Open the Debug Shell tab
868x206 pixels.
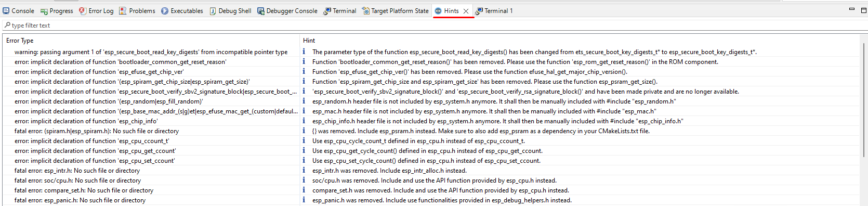[230, 11]
